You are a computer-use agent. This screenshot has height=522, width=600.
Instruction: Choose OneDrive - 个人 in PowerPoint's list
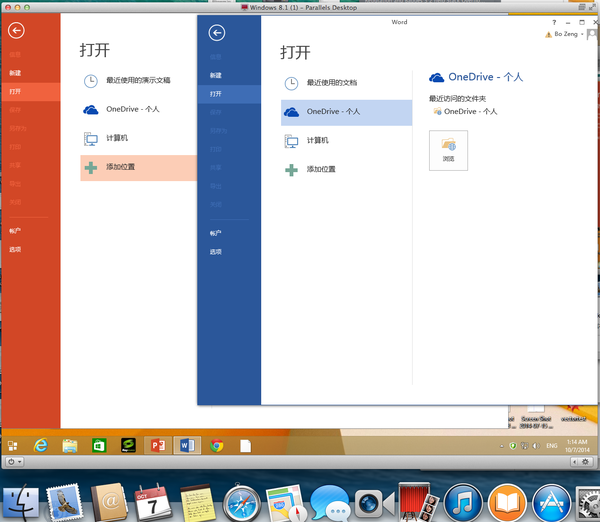point(139,109)
